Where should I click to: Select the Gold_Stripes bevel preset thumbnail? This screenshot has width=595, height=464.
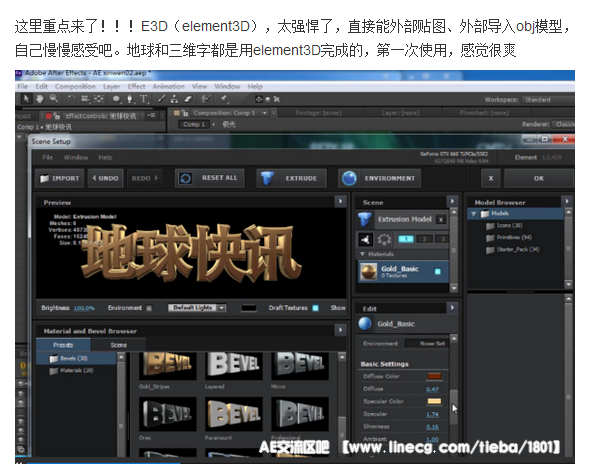168,366
